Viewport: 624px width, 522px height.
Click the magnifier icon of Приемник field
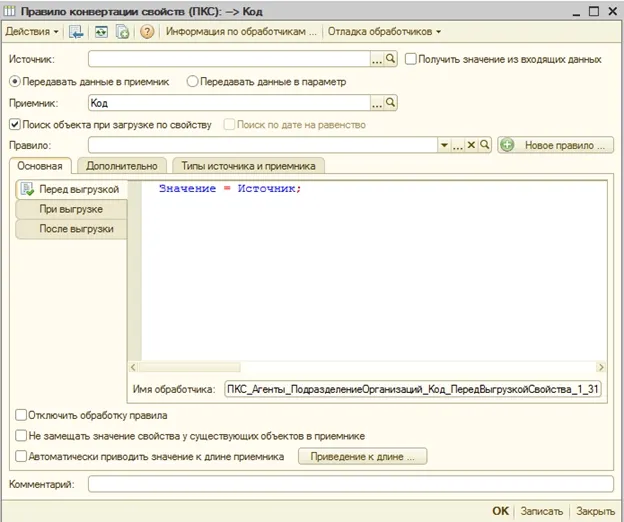(x=390, y=103)
